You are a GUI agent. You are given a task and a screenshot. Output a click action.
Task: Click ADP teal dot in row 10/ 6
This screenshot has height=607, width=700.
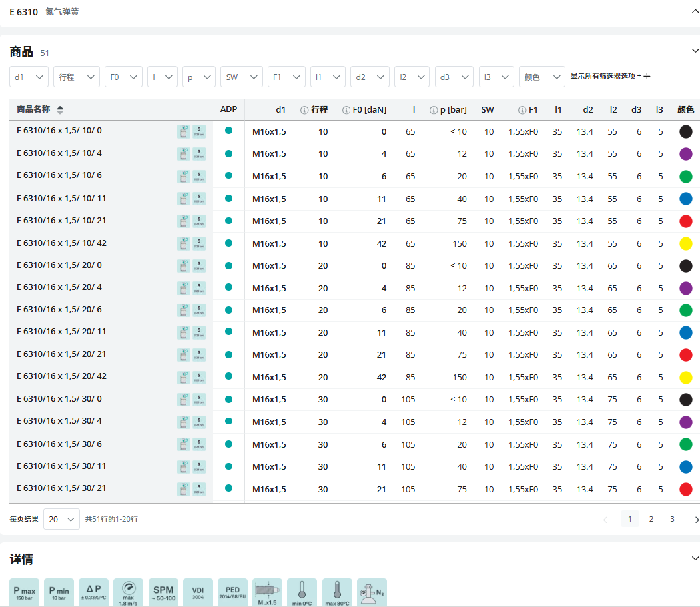[228, 175]
